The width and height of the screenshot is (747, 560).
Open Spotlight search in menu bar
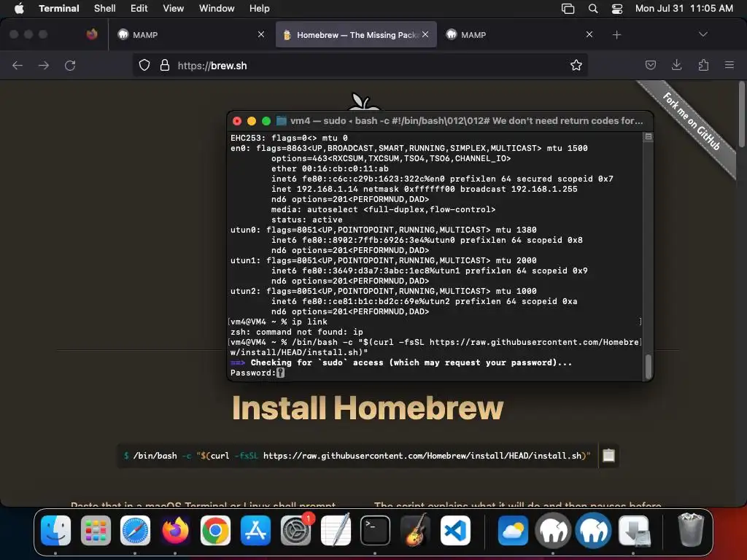pos(592,9)
